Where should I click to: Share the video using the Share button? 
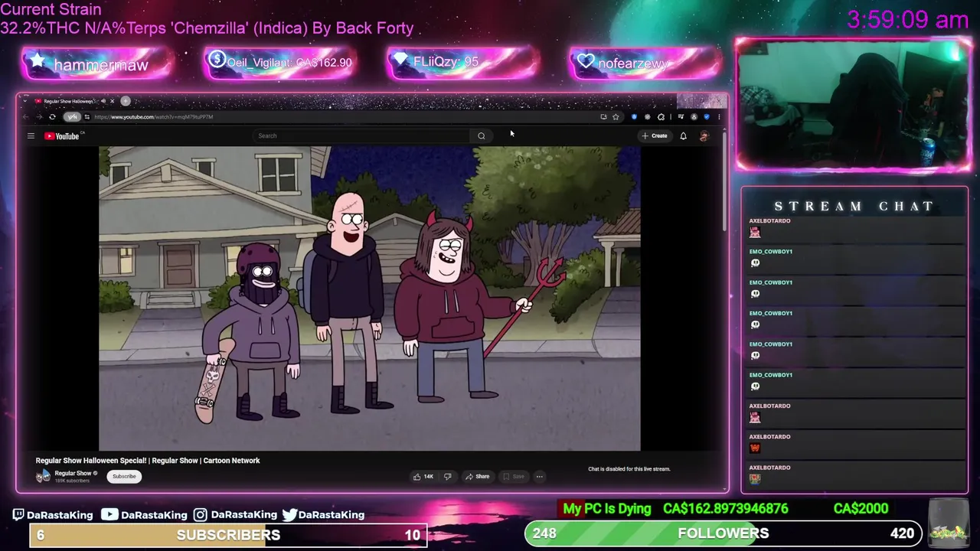pyautogui.click(x=477, y=476)
